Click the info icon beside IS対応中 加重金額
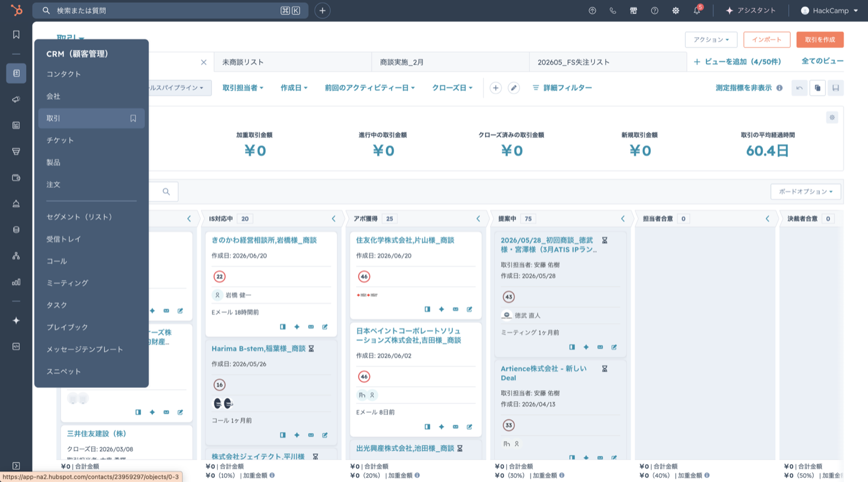 tap(272, 475)
